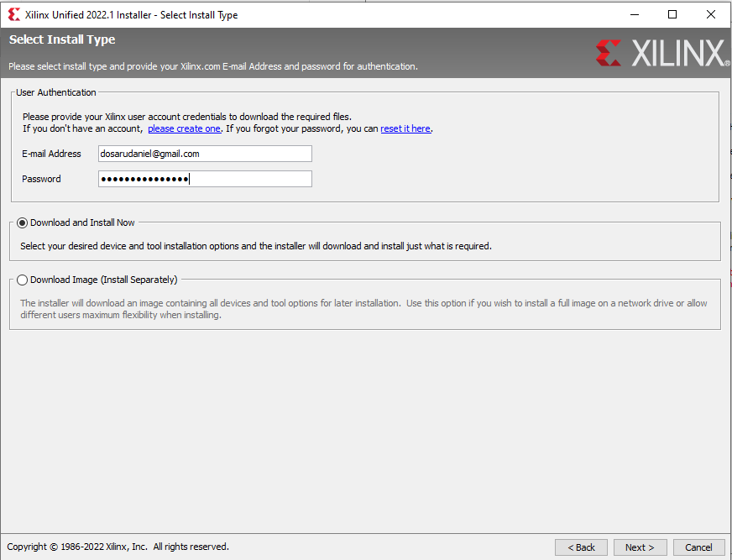
Task: Minimize the installer window
Action: click(635, 14)
